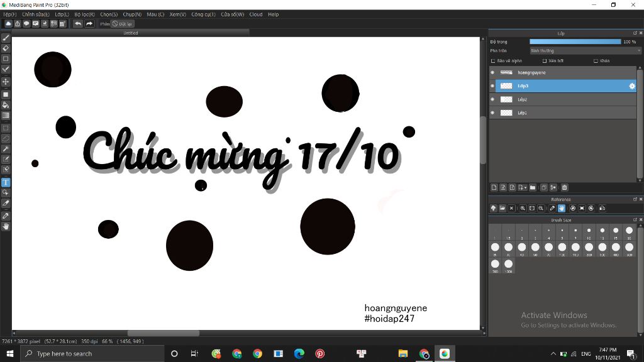
Task: Open Pinterest from the taskbar
Action: point(319,353)
